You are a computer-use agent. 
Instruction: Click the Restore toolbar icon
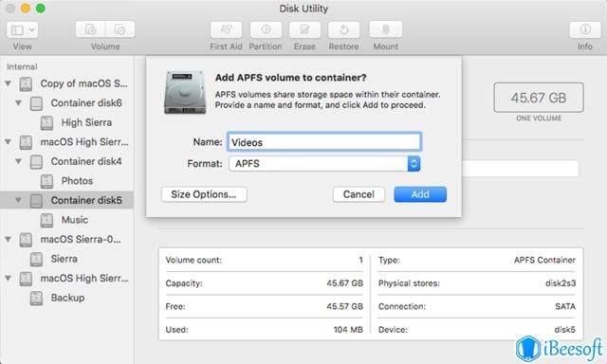343,29
